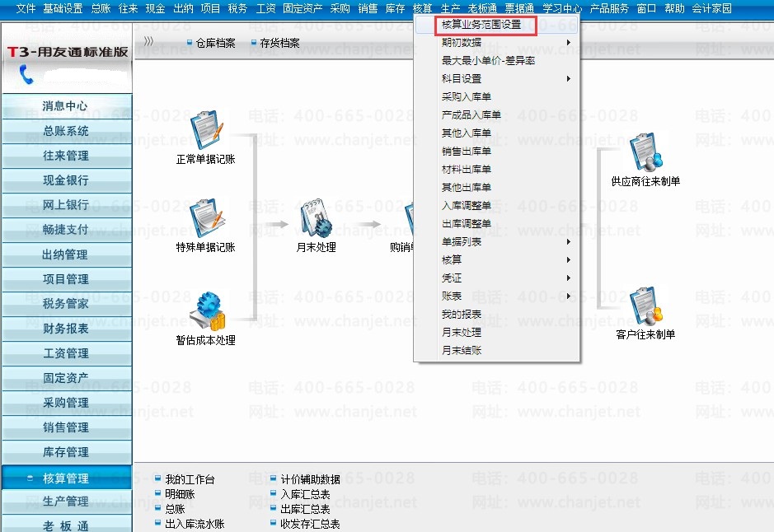Expand the 期初数据 submenu
774x532 pixels.
click(496, 42)
